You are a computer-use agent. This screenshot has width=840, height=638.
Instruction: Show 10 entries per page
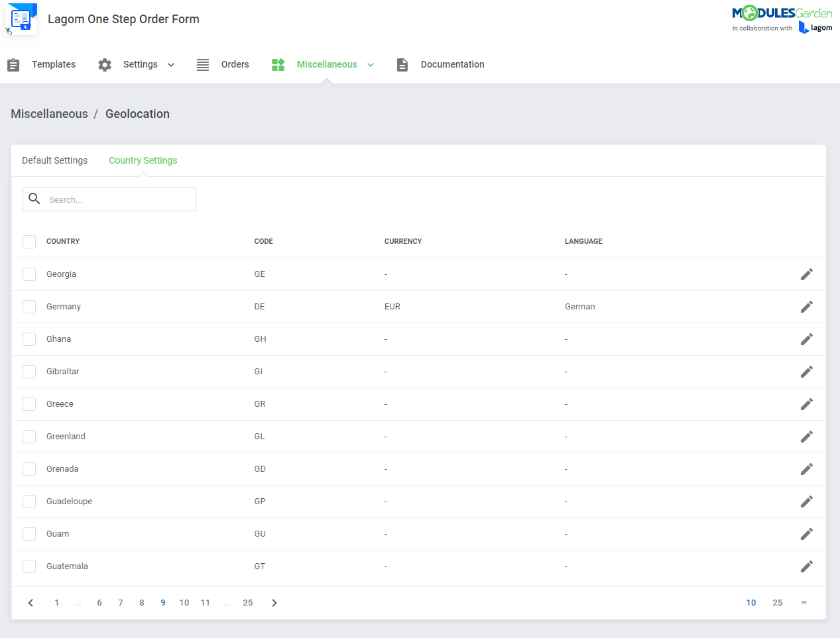coord(751,603)
